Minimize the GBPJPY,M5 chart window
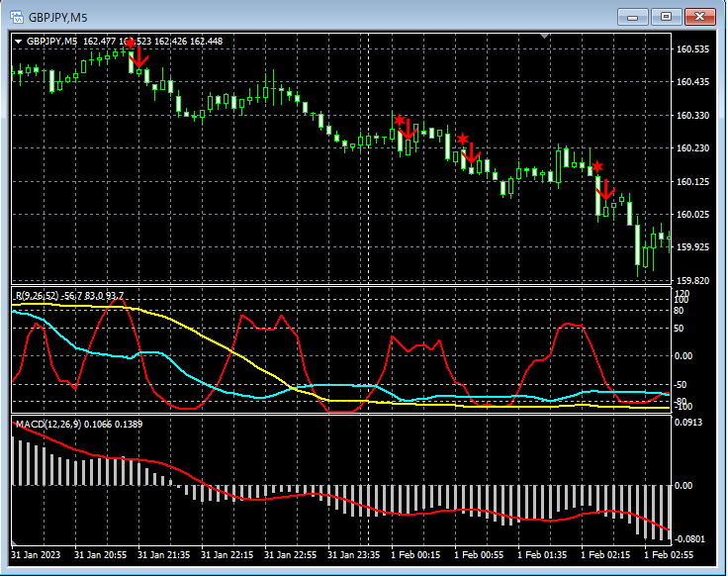This screenshot has height=576, width=728. pyautogui.click(x=634, y=16)
